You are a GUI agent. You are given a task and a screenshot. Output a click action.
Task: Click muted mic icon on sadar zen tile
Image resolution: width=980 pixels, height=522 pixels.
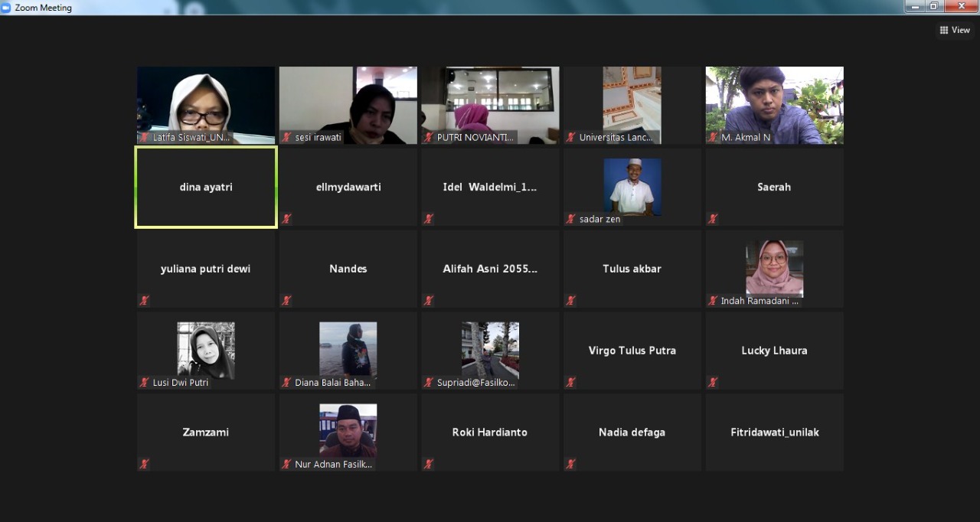(570, 219)
